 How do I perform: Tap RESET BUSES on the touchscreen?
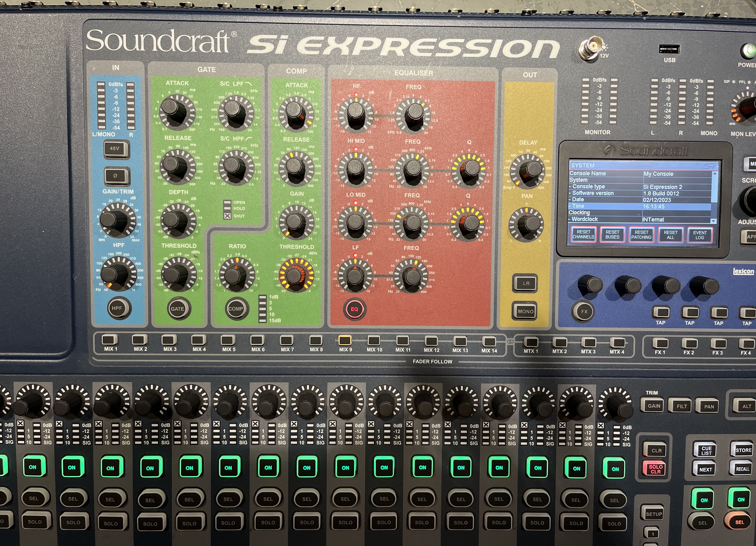612,235
